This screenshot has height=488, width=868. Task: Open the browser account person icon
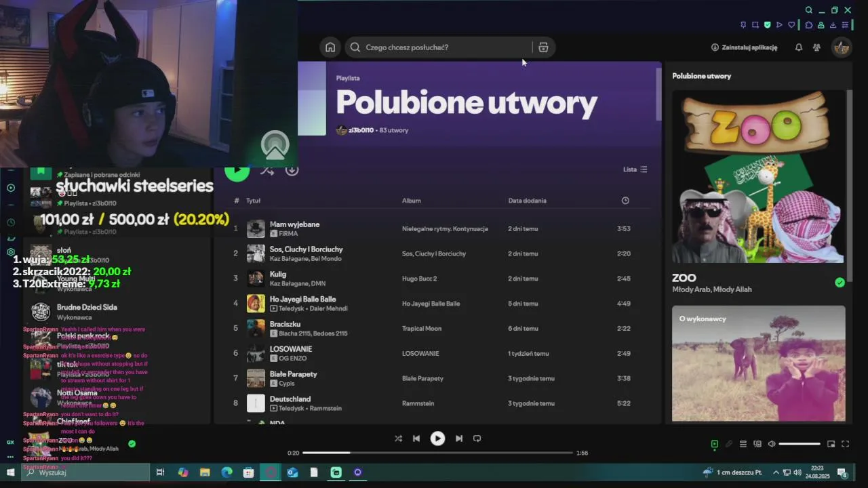(x=821, y=25)
